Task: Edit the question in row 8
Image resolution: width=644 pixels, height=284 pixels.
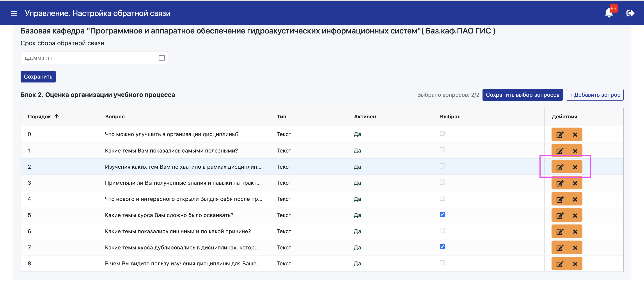Action: point(560,264)
